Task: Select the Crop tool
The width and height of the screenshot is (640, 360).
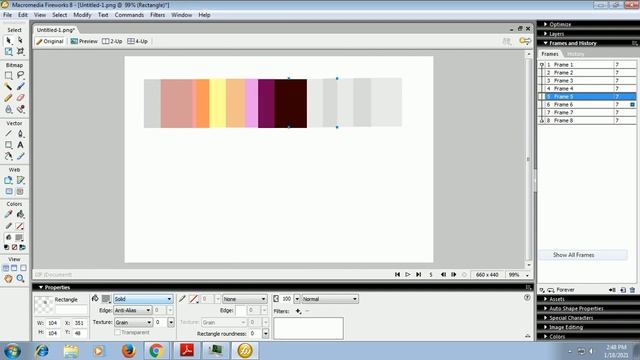Action: click(20, 51)
